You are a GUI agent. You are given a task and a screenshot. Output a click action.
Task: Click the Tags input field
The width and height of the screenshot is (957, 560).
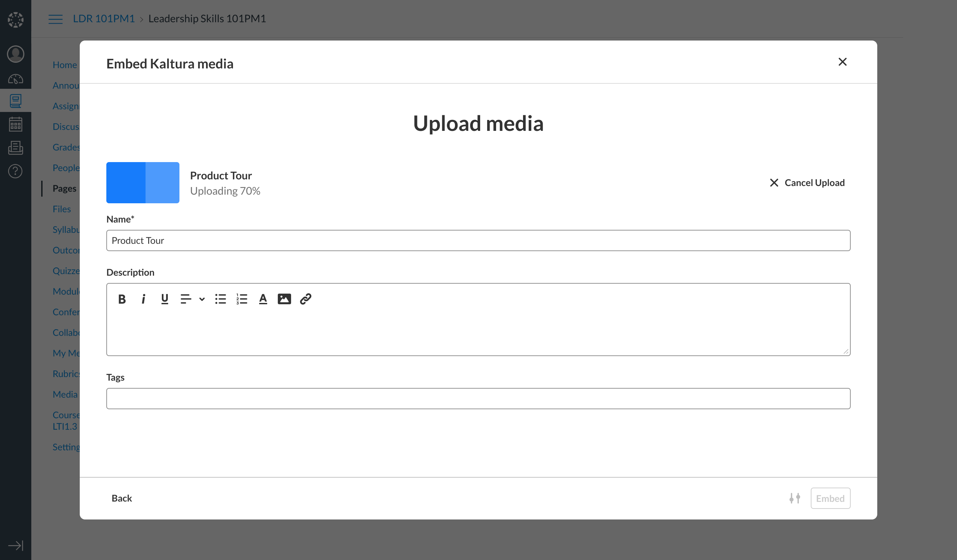point(478,398)
